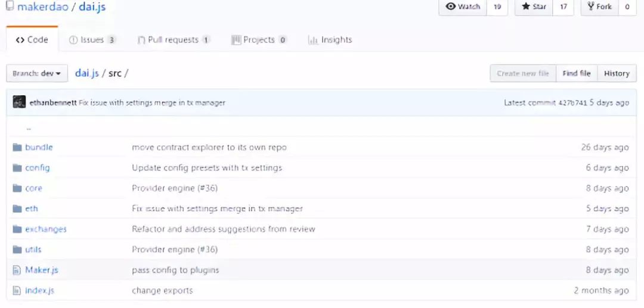Click '6 days ago' timestamp on config row
This screenshot has height=308, width=644.
click(x=608, y=168)
